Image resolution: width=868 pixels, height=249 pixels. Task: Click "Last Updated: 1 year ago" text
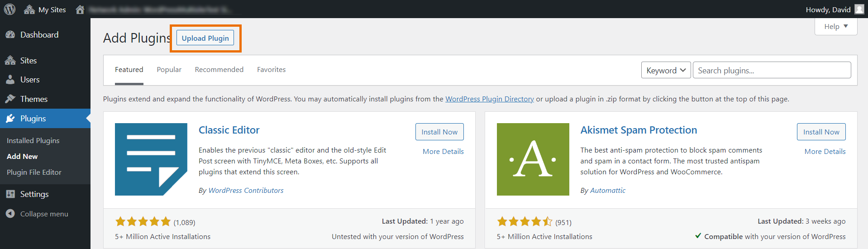point(423,221)
